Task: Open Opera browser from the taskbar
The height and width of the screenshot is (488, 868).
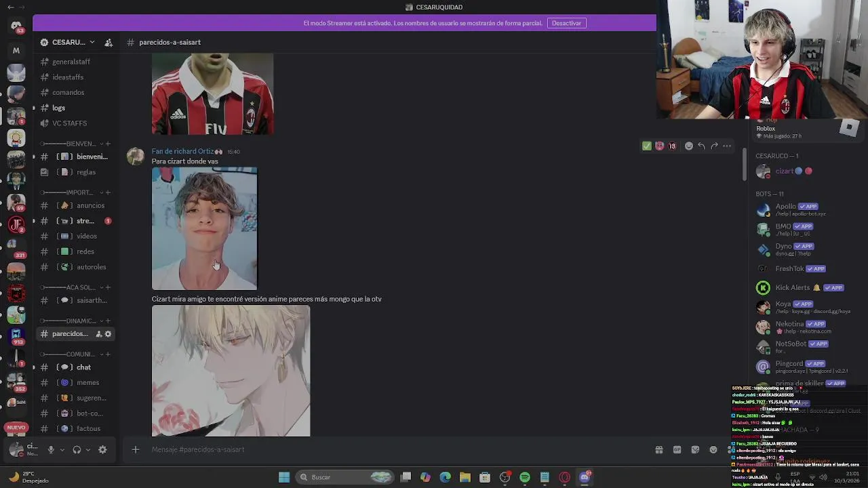Action: click(564, 477)
